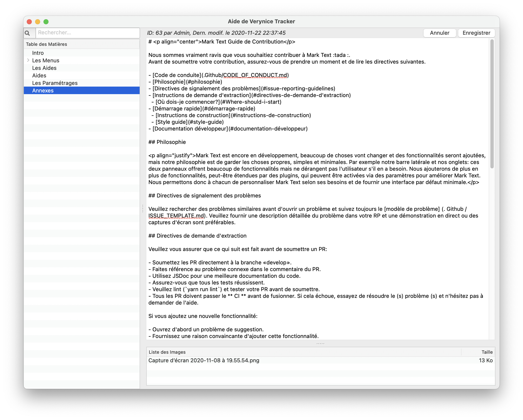Click the editor and image list splitter handle
The height and width of the screenshot is (420, 523).
pos(320,343)
